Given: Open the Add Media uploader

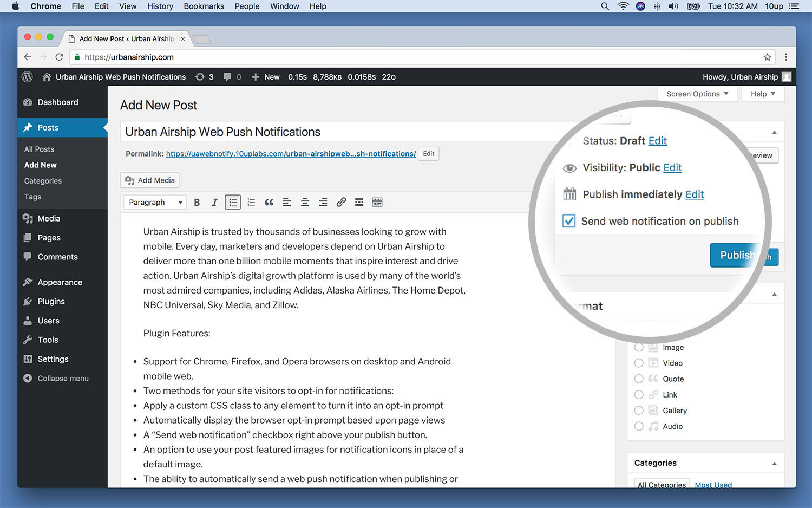Looking at the screenshot, I should [149, 180].
